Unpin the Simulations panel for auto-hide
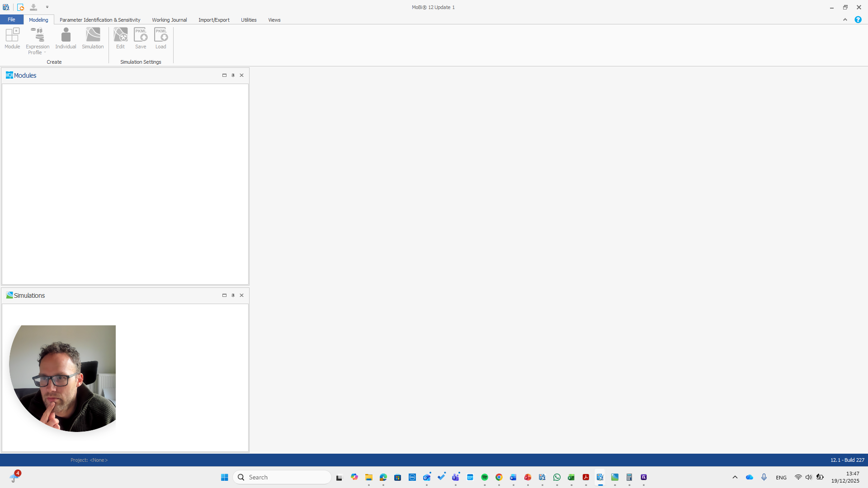Image resolution: width=868 pixels, height=488 pixels. [233, 295]
